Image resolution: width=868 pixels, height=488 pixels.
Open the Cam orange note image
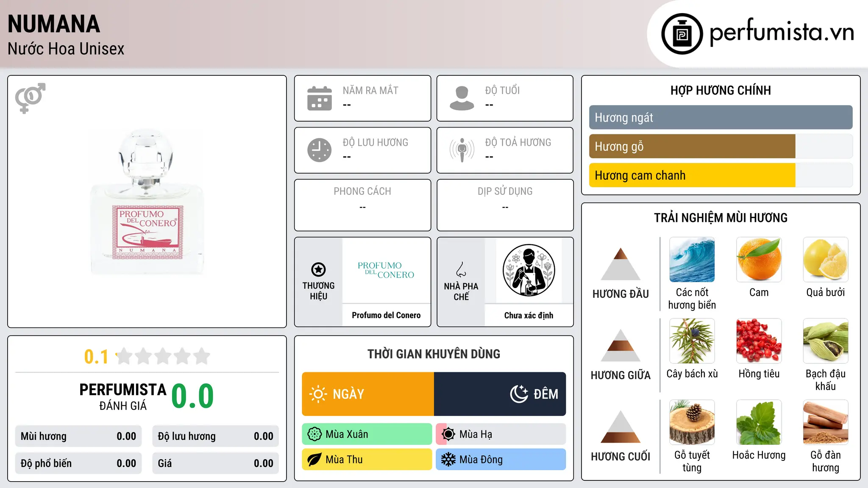[x=759, y=260]
